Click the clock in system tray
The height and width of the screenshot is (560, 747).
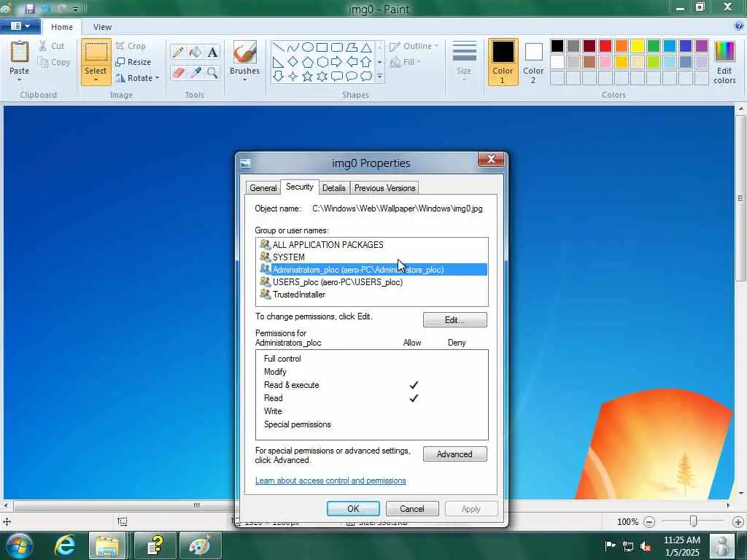tap(682, 546)
